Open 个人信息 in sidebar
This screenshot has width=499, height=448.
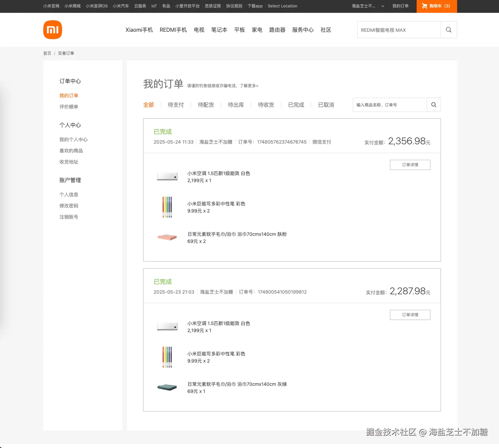(x=69, y=195)
